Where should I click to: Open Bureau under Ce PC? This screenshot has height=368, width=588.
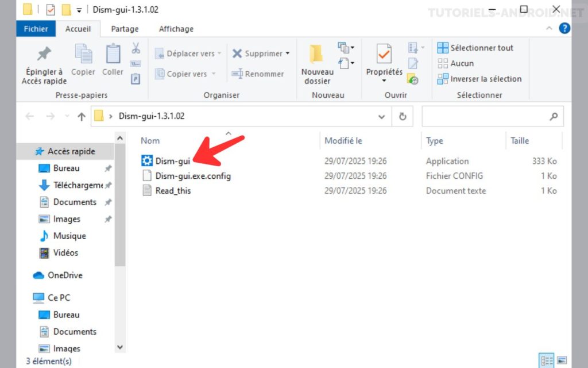point(59,315)
